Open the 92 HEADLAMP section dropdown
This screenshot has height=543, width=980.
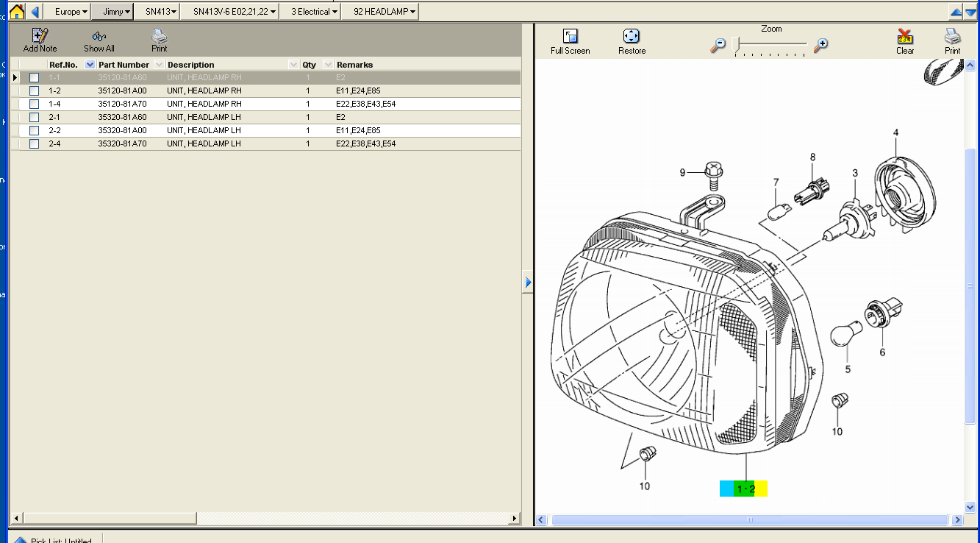(x=385, y=12)
